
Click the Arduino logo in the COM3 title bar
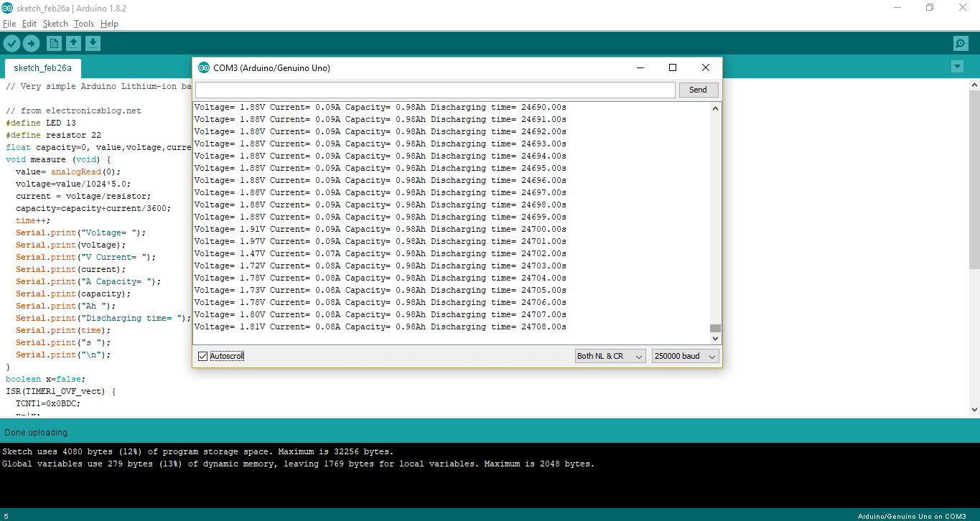coord(204,68)
